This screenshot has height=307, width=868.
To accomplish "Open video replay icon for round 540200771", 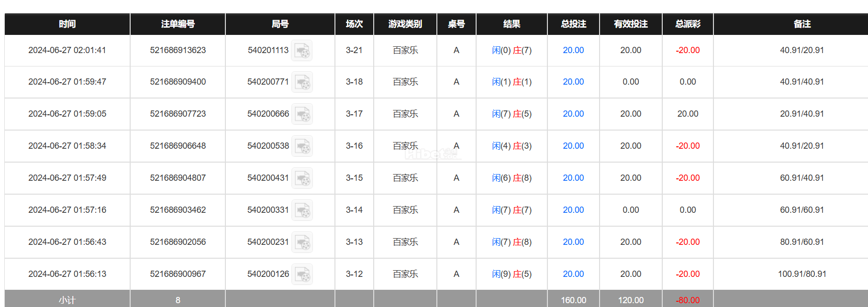I will 302,82.
